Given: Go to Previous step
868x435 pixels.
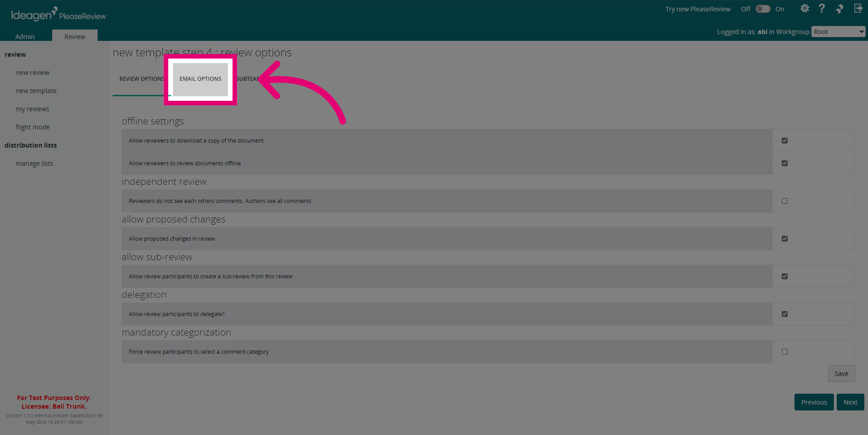Looking at the screenshot, I should point(814,402).
